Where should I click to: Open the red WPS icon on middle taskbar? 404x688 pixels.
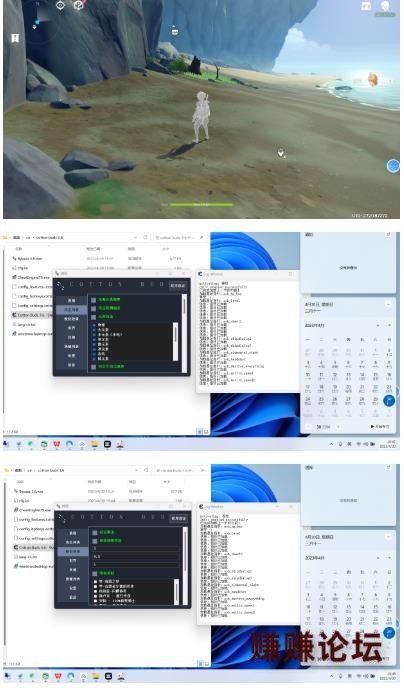coord(57,444)
